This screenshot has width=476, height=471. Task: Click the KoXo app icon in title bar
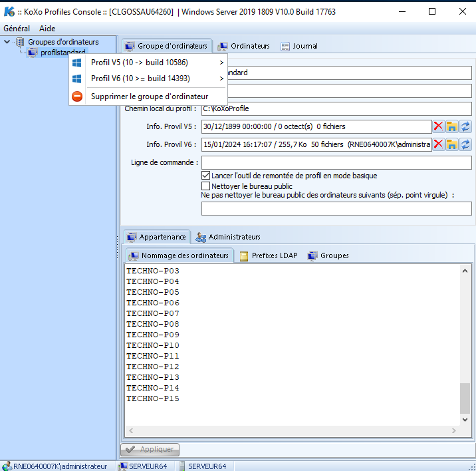click(x=9, y=11)
